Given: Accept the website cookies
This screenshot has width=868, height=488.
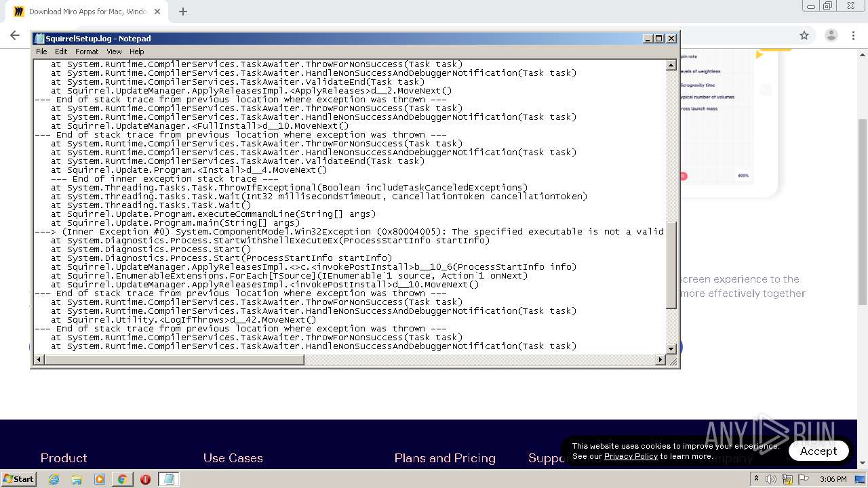Looking at the screenshot, I should (x=818, y=451).
